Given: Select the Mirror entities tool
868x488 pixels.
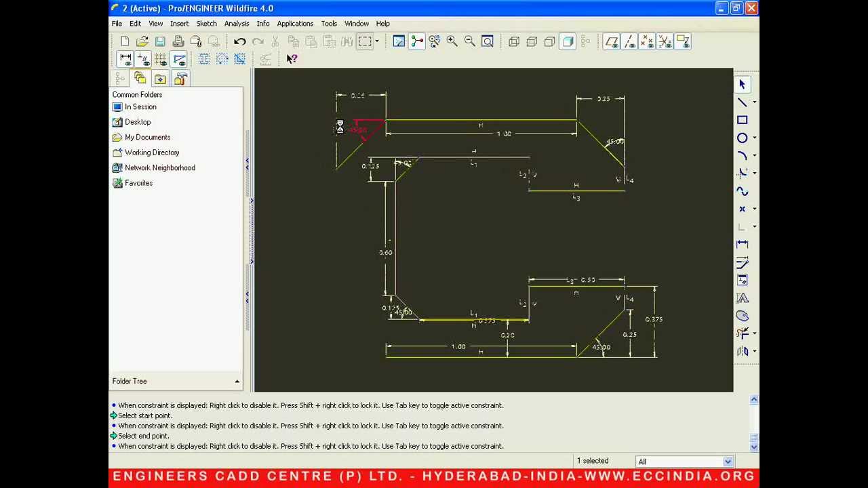Looking at the screenshot, I should point(743,351).
